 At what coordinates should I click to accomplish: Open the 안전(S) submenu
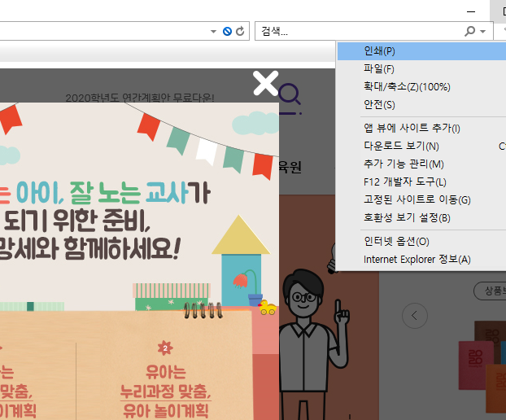point(421,105)
